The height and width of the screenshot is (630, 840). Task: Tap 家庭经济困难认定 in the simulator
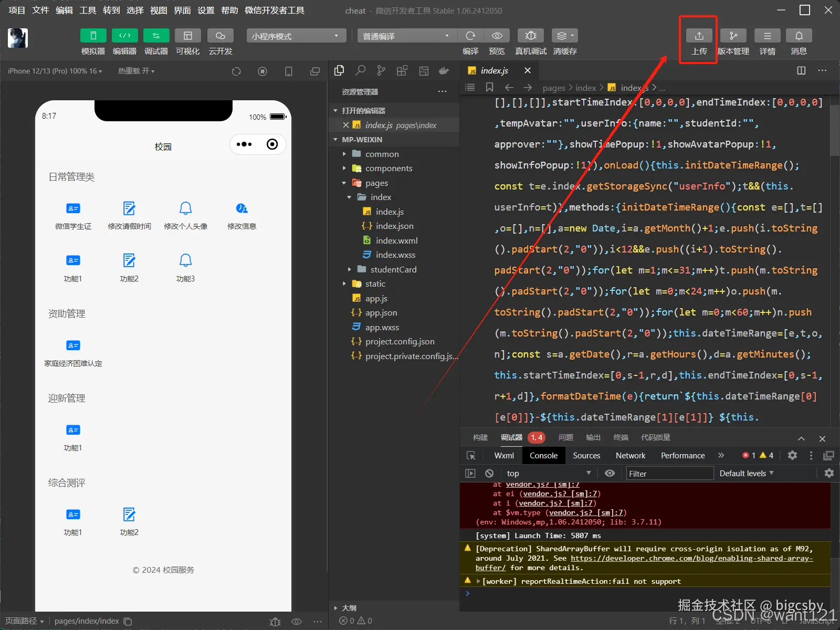coord(73,353)
